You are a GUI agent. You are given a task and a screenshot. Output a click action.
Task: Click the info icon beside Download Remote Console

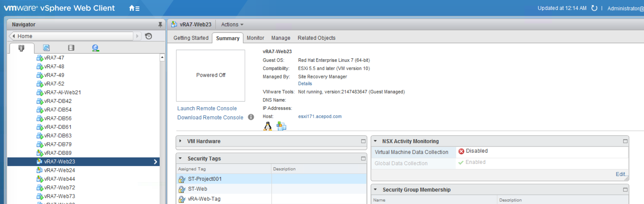(x=251, y=117)
